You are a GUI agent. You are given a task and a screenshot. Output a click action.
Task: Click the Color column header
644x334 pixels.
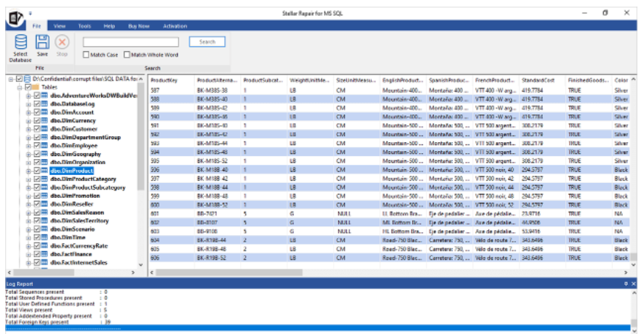click(x=621, y=80)
